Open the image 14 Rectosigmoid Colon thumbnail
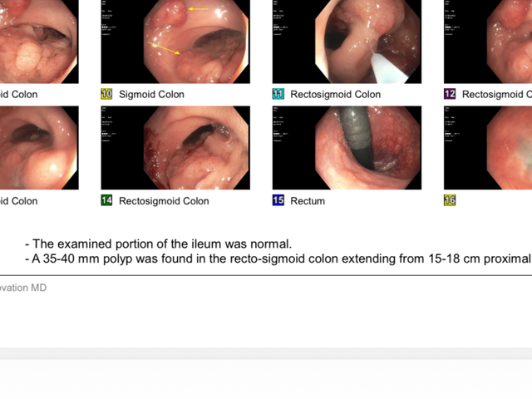The height and width of the screenshot is (399, 532). 175,148
